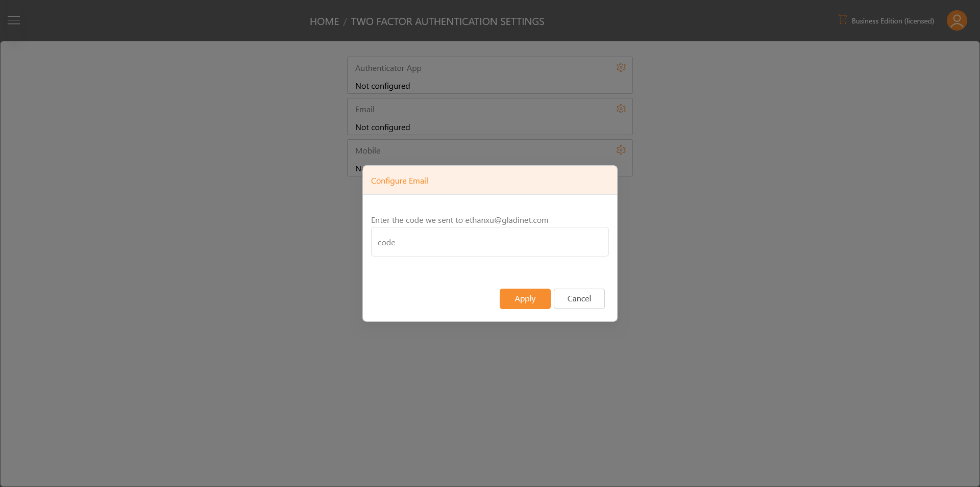980x487 pixels.
Task: Click the Mobile label text
Action: pyautogui.click(x=368, y=150)
